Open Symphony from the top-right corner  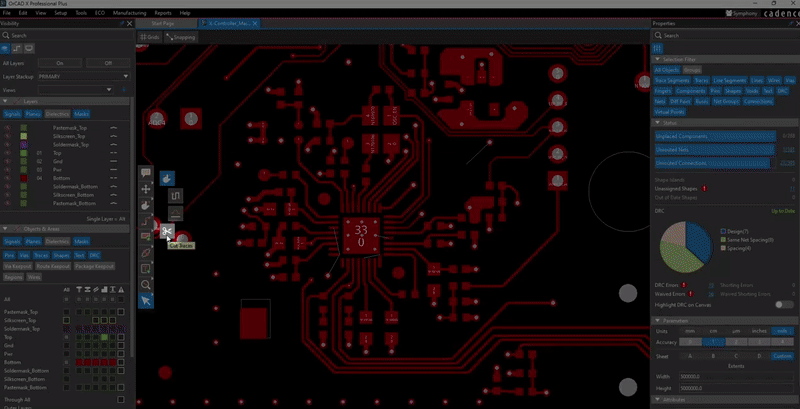click(741, 13)
